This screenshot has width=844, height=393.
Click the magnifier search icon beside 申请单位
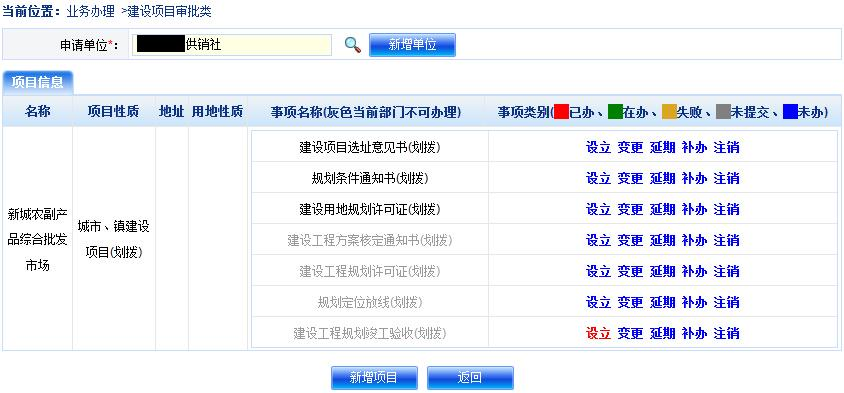click(353, 45)
